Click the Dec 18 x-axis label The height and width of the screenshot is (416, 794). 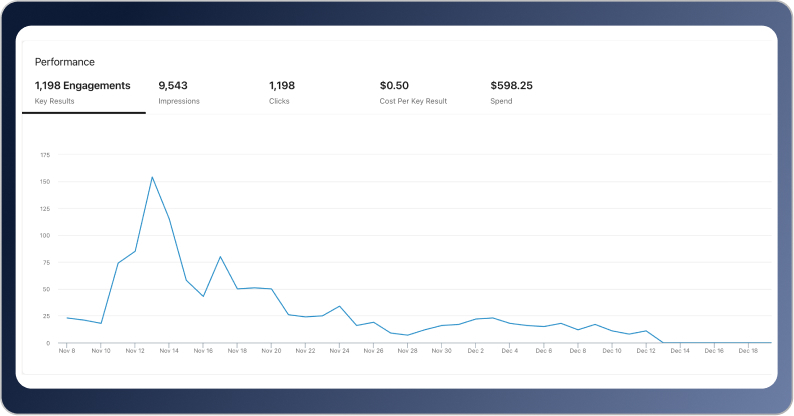[747, 351]
